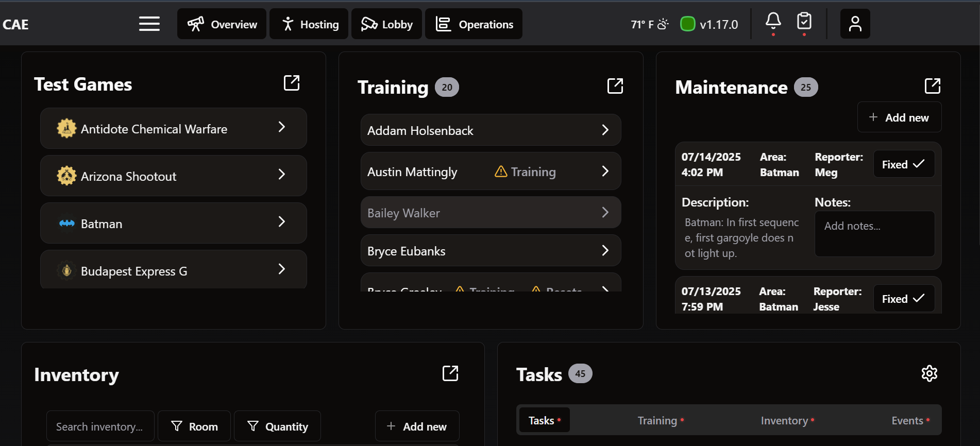Screen dimensions: 980x446
Task: Open the Quantity filter dropdown
Action: 278,426
